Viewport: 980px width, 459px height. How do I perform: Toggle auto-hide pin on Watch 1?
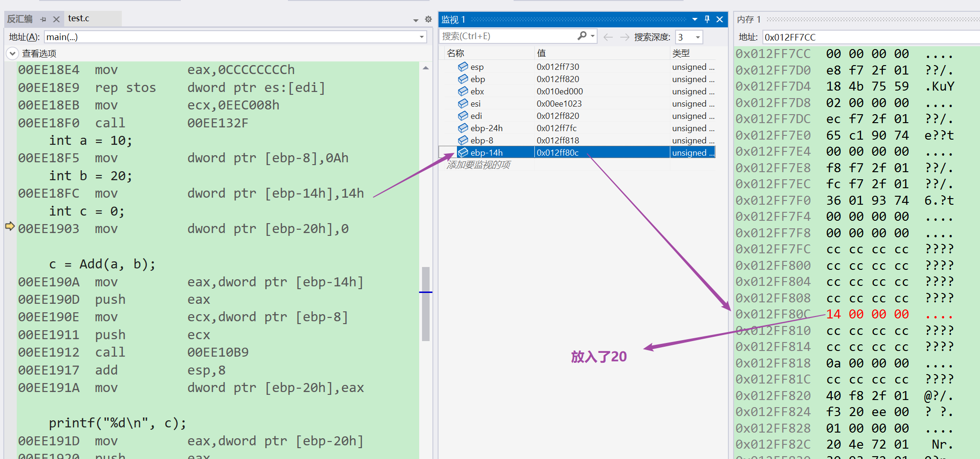[707, 19]
